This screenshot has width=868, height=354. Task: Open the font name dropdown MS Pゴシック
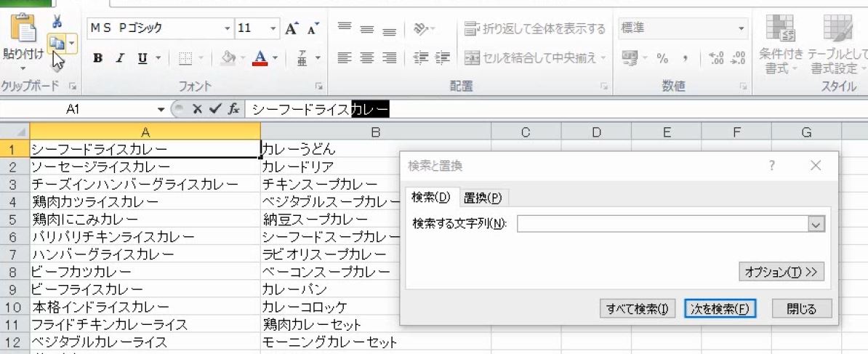pos(228,28)
